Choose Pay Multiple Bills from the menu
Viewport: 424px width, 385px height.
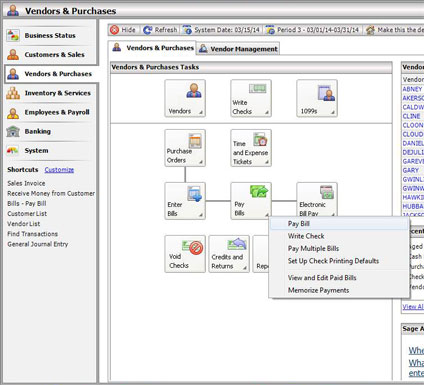pos(313,248)
